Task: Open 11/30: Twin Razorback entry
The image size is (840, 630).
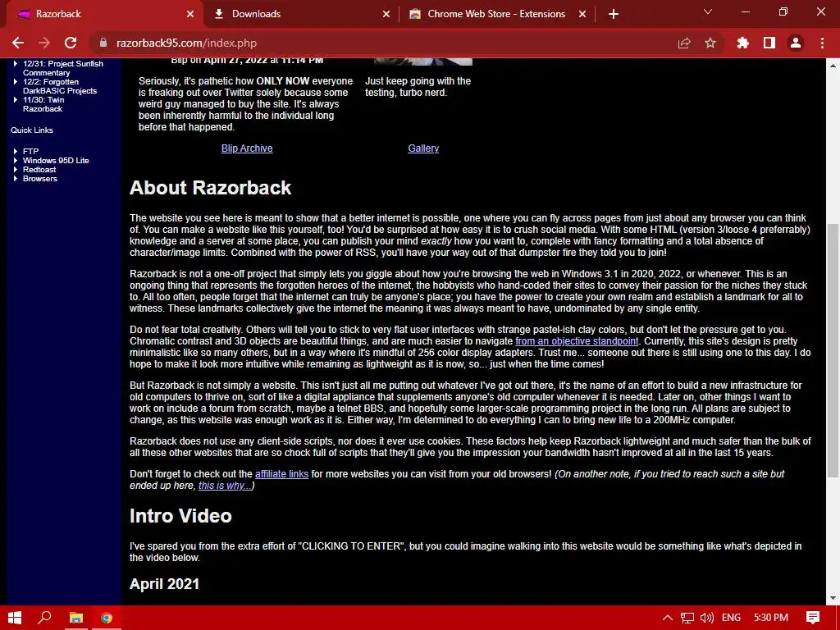Action: pyautogui.click(x=43, y=104)
